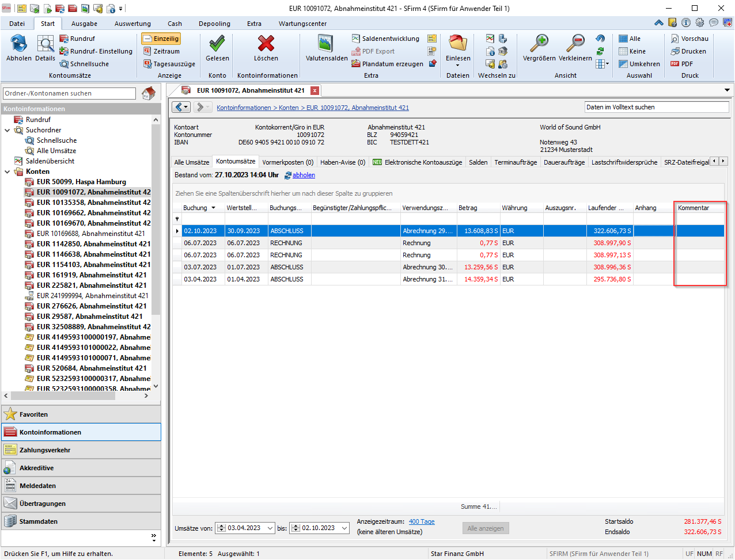Start a Rundruf from the ribbon

(77, 39)
